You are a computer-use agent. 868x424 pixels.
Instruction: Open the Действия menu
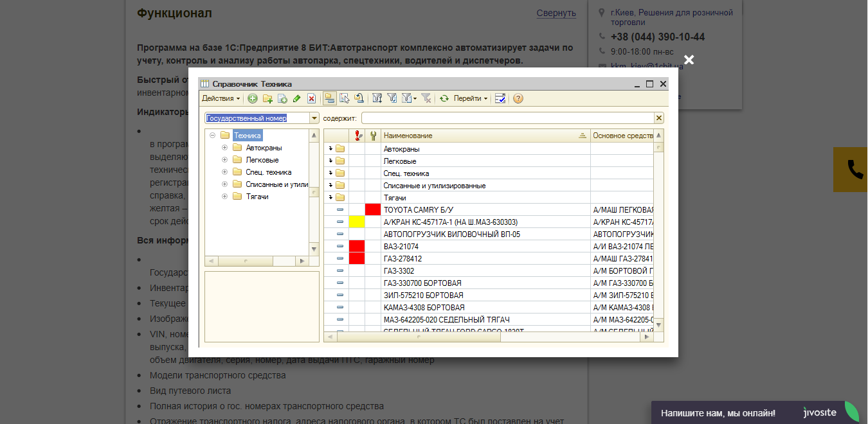(221, 98)
